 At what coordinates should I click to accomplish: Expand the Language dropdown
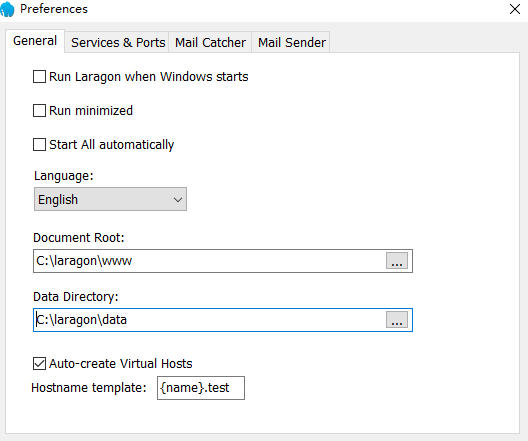[x=110, y=199]
